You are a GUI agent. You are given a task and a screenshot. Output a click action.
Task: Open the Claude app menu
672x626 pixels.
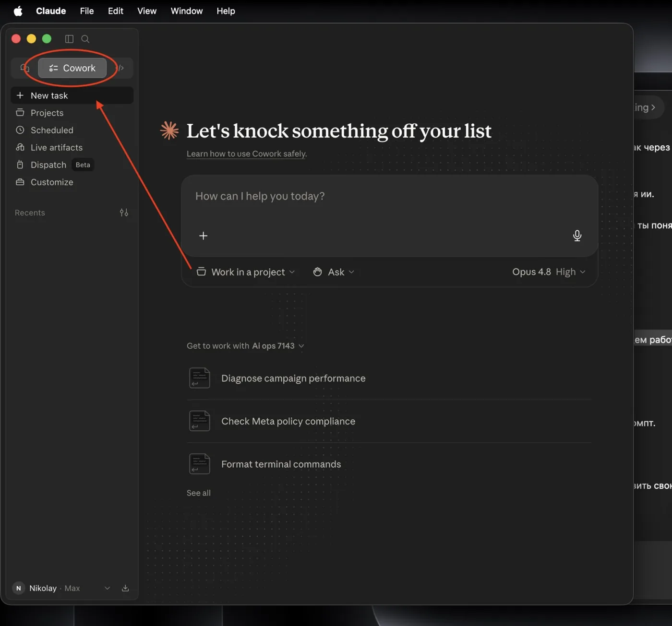pyautogui.click(x=51, y=11)
